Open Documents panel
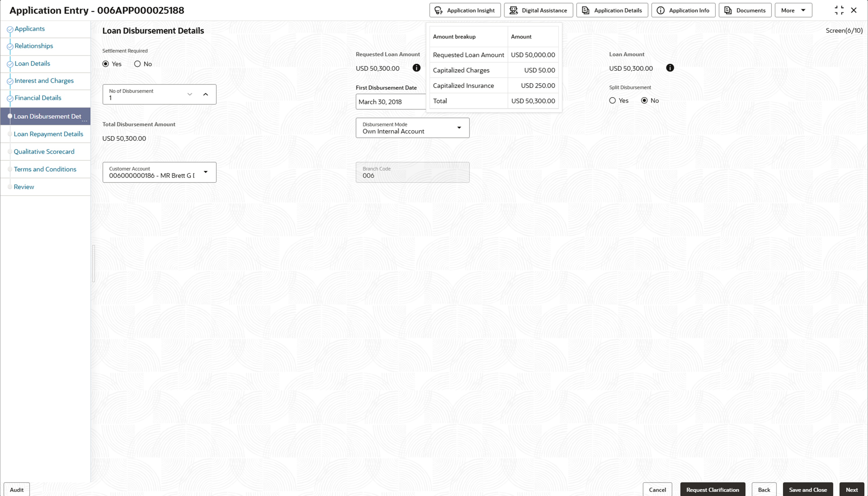This screenshot has height=496, width=868. pos(745,10)
